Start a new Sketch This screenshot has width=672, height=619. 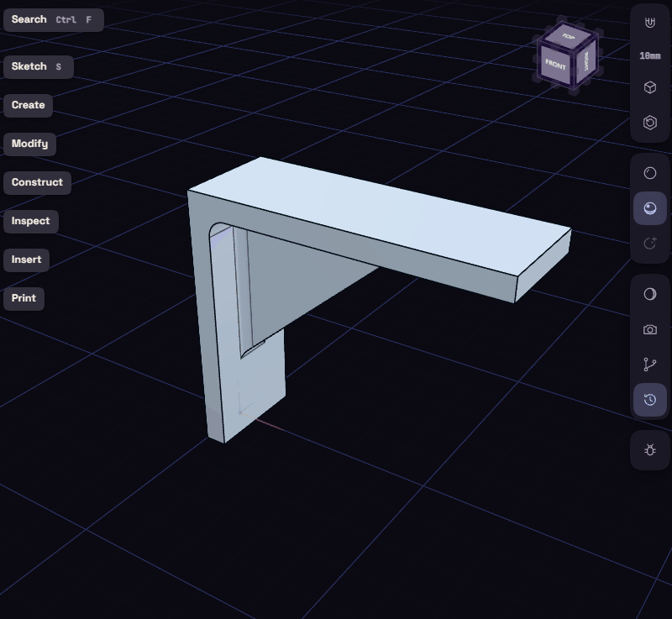(39, 67)
